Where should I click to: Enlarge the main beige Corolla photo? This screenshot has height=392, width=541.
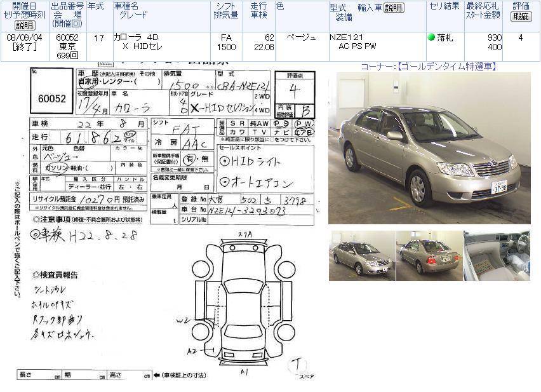click(429, 148)
